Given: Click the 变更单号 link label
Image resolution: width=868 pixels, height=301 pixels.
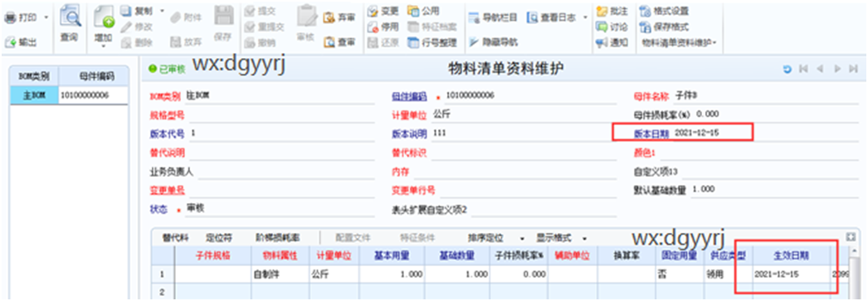Looking at the screenshot, I should 167,190.
